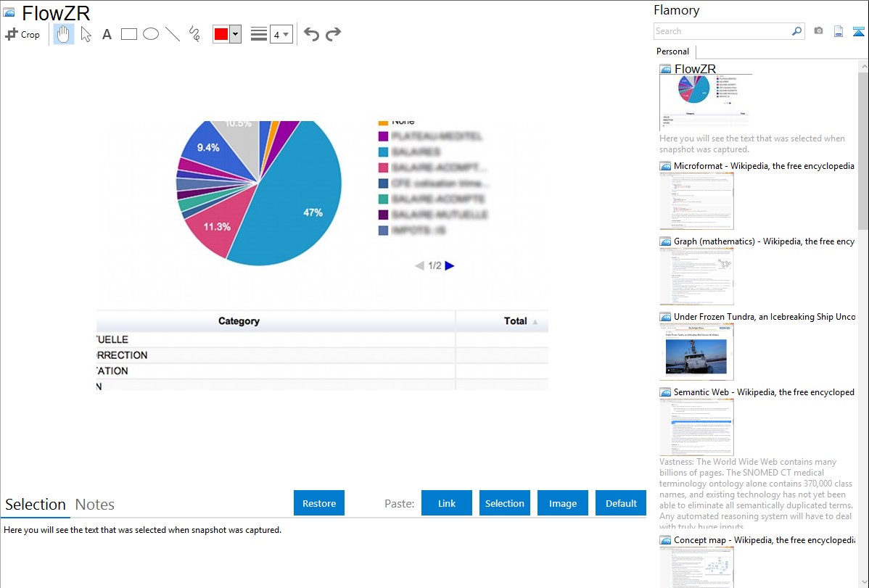Click icon beside Concept map title
This screenshot has width=869, height=588.
click(x=665, y=540)
